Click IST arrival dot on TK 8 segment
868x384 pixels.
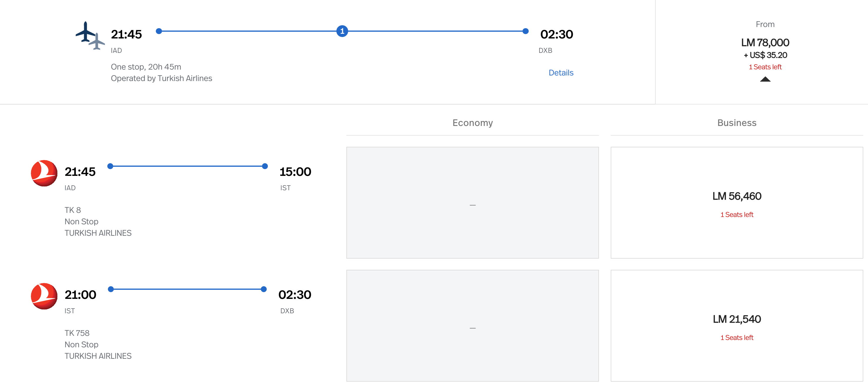click(265, 166)
